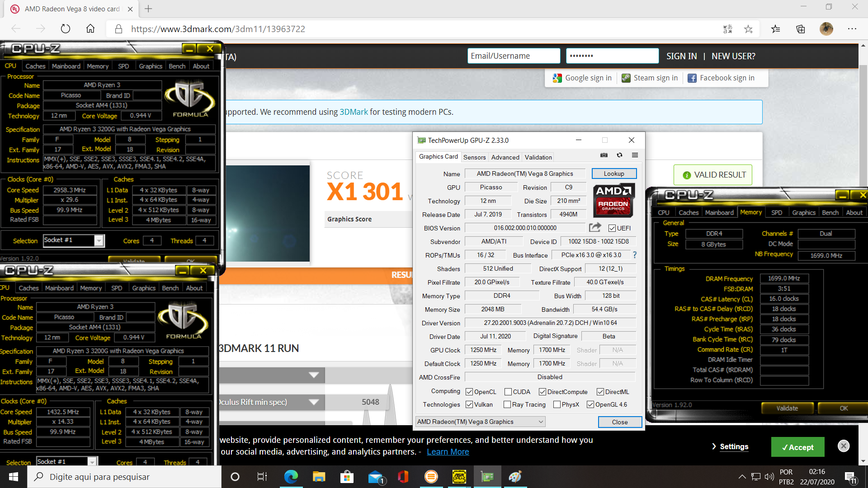The height and width of the screenshot is (488, 868).
Task: Click the browser profile avatar
Action: click(x=826, y=29)
